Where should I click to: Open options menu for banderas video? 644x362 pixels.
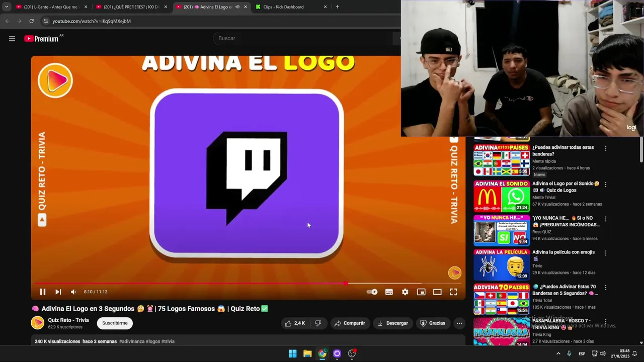tap(606, 148)
